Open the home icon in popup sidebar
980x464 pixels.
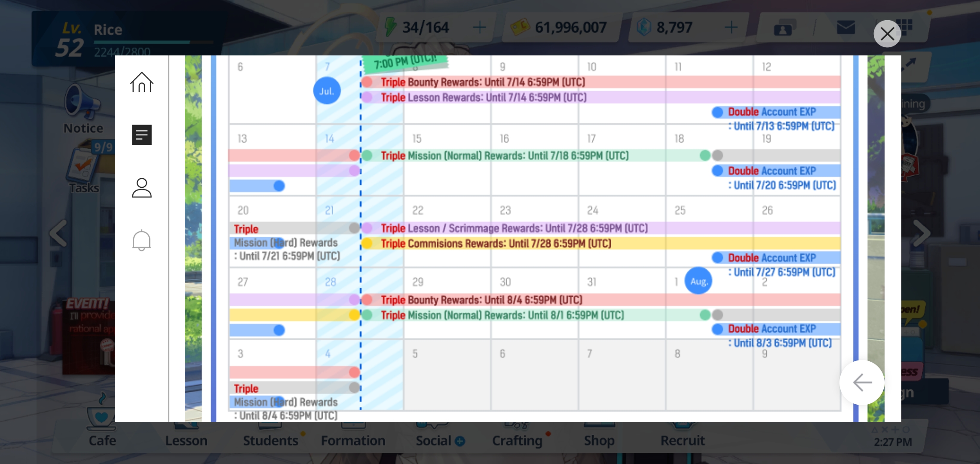(x=142, y=82)
